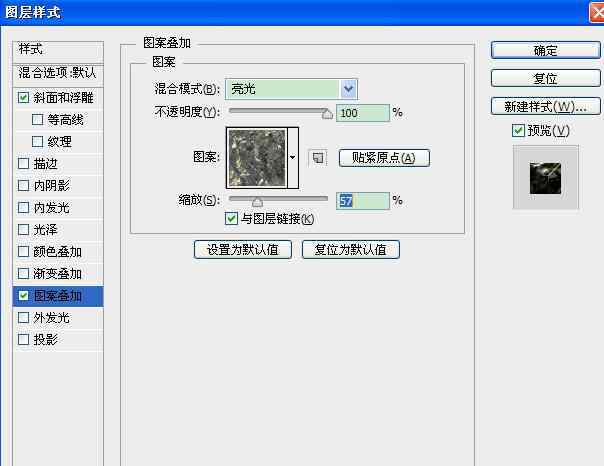Enable the 纹理 checkbox
Image resolution: width=604 pixels, height=466 pixels.
(37, 141)
